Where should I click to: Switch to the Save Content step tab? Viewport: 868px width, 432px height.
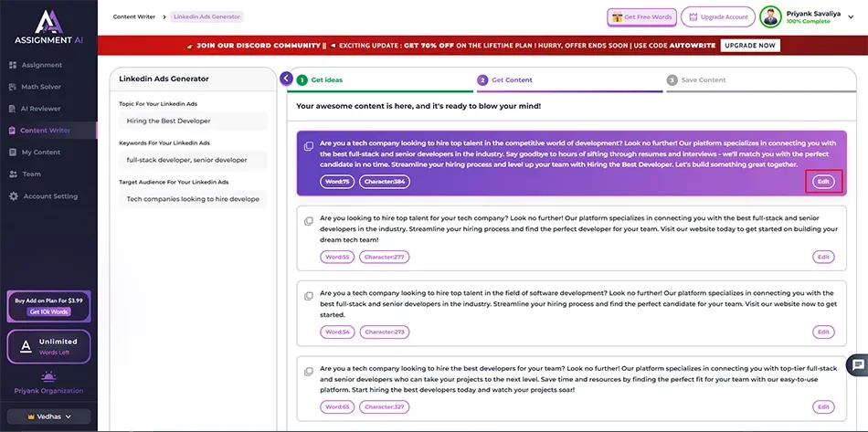point(703,80)
